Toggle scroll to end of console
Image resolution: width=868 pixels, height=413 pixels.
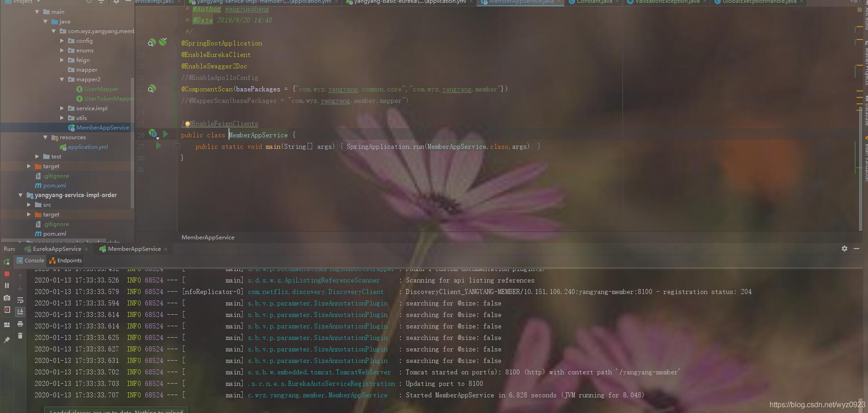(x=20, y=312)
